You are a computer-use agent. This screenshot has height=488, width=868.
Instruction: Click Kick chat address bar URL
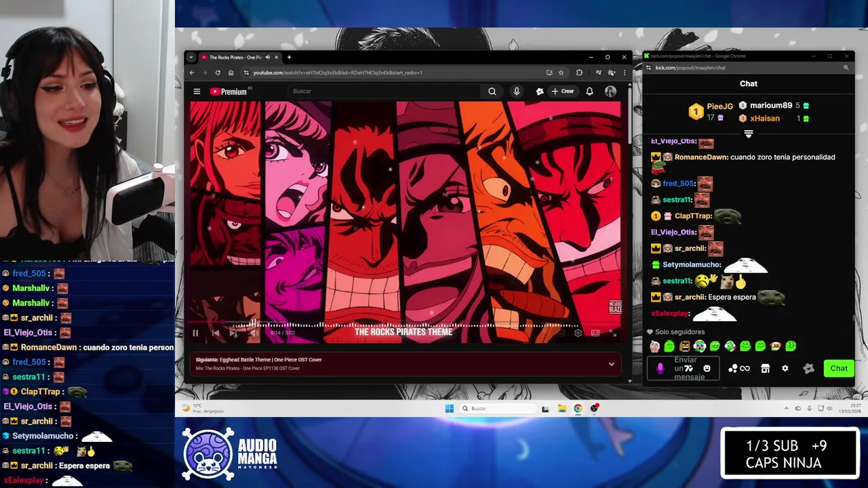tap(690, 68)
